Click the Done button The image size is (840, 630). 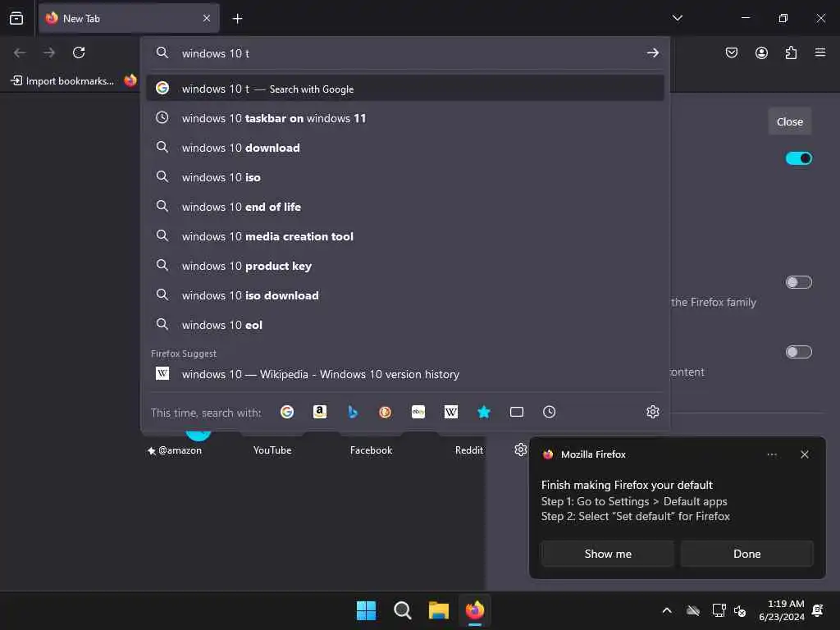[746, 554]
